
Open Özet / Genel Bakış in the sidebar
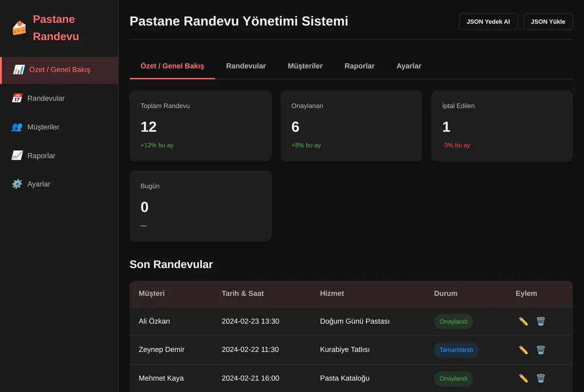59,70
